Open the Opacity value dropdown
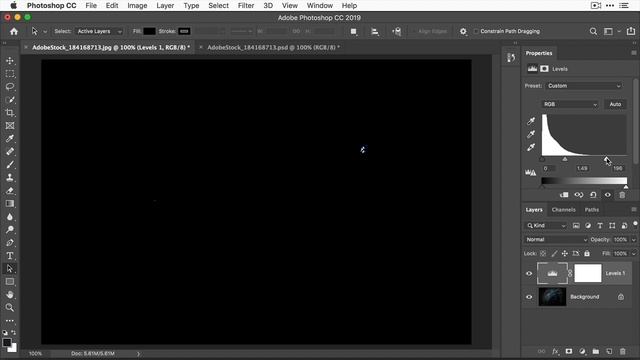This screenshot has width=640, height=360. (x=633, y=240)
